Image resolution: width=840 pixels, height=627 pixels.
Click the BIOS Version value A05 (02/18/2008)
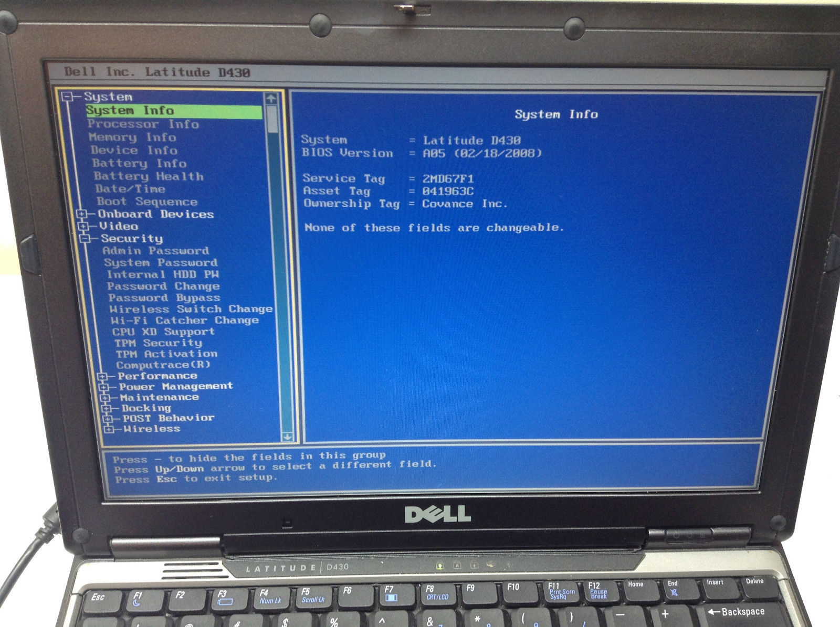[482, 153]
